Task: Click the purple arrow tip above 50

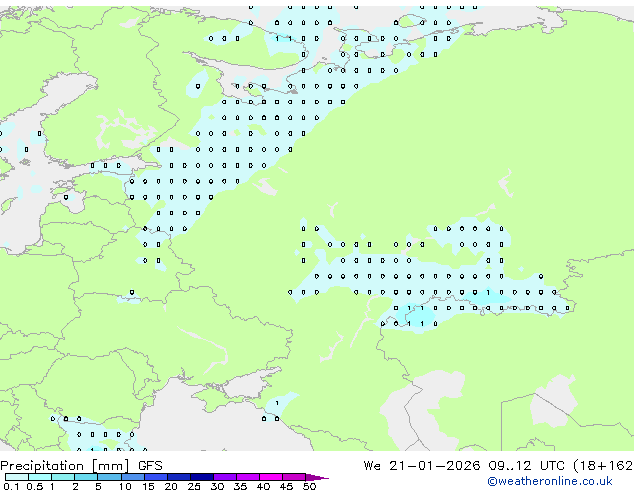Action: pyautogui.click(x=317, y=477)
